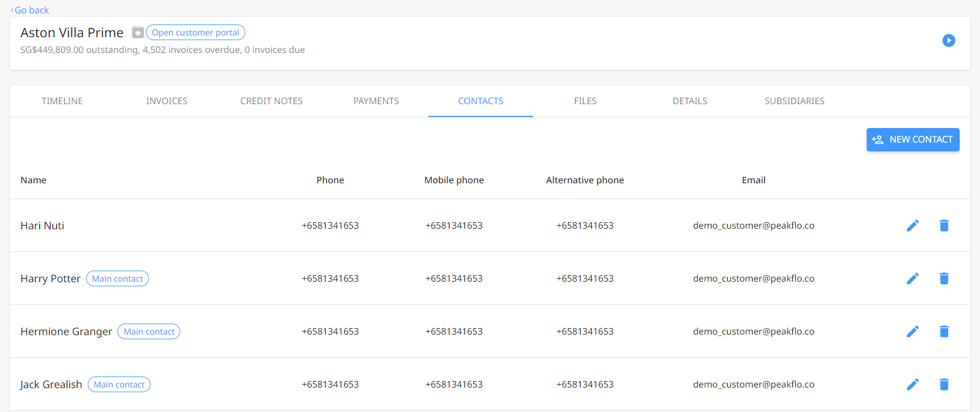The width and height of the screenshot is (980, 412).
Task: Click Harry Potter's Alternative phone number
Action: (585, 279)
